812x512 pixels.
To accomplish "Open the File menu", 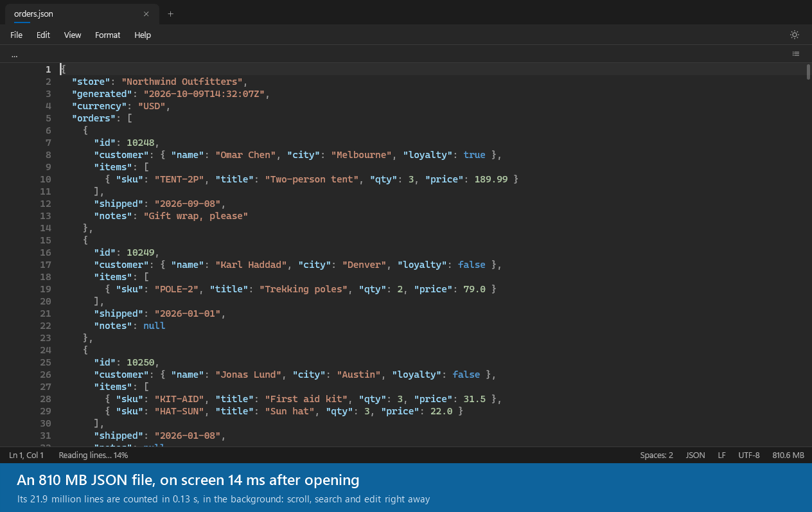I will pos(16,35).
